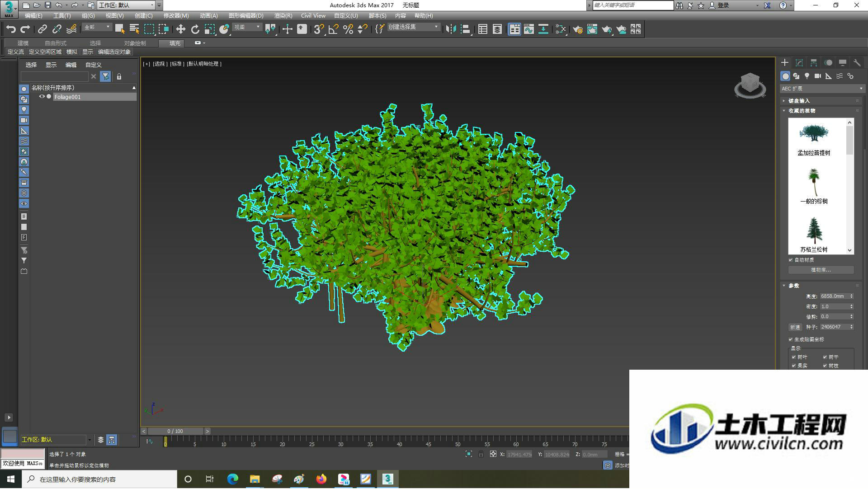Open Render Setup teapot icon
Image resolution: width=868 pixels, height=489 pixels.
tap(578, 29)
